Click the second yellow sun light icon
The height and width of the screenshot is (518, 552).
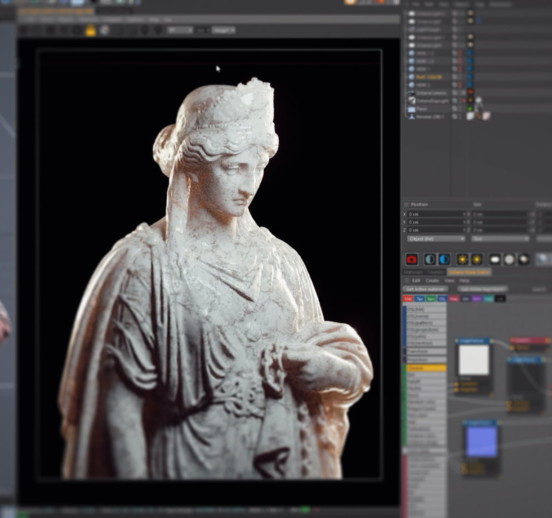pyautogui.click(x=476, y=260)
